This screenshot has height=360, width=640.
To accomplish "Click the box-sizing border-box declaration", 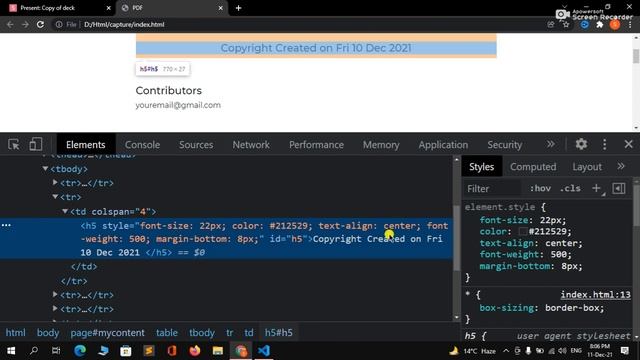I will tap(542, 308).
